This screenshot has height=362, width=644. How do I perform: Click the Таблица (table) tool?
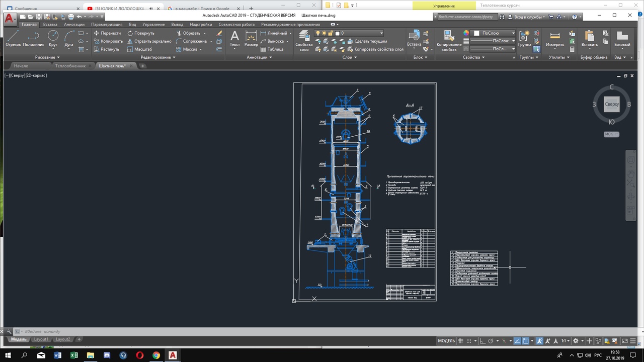pyautogui.click(x=272, y=49)
